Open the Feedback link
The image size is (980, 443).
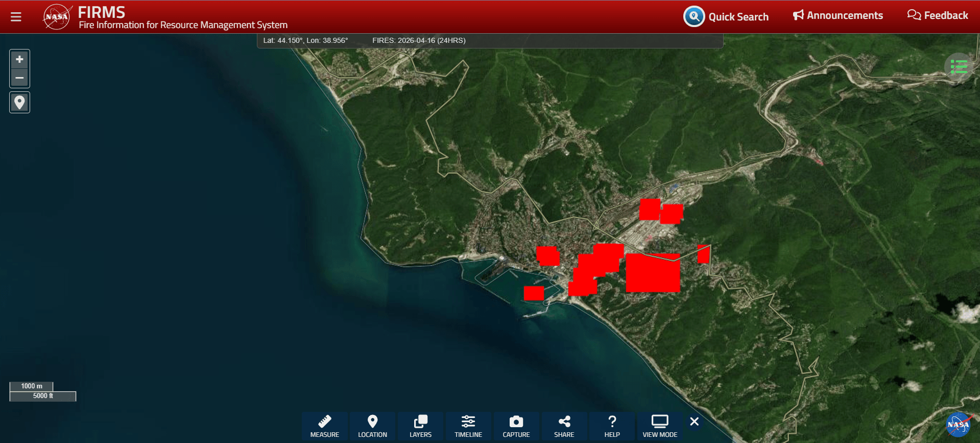[937, 15]
